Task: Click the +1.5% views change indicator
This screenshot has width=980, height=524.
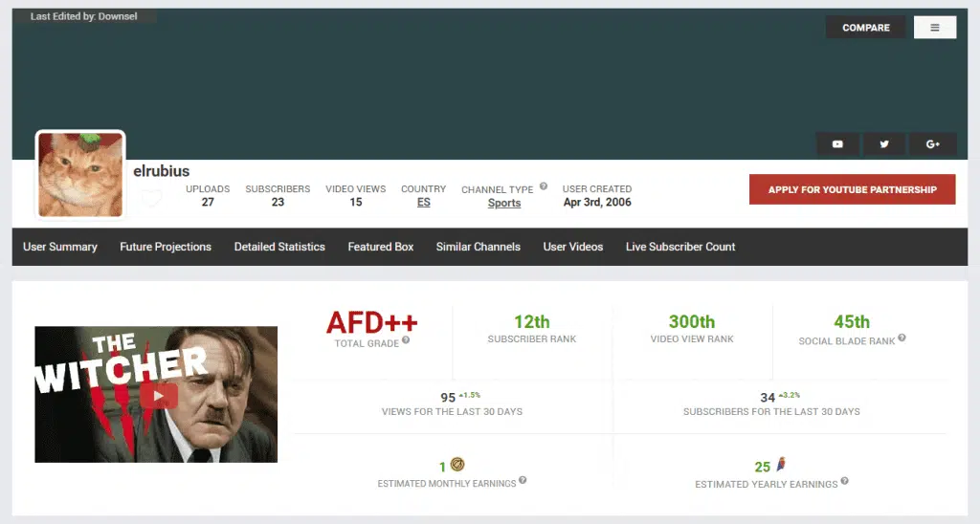Action: 469,395
